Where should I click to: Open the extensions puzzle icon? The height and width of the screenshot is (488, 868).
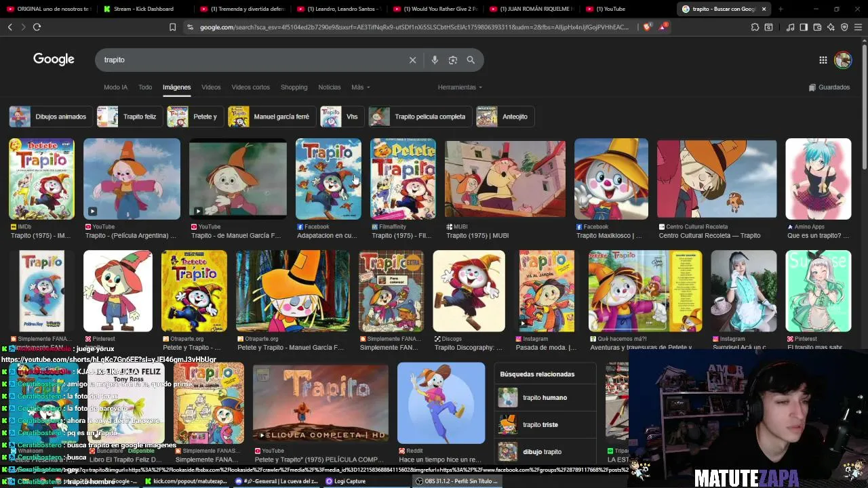point(755,27)
